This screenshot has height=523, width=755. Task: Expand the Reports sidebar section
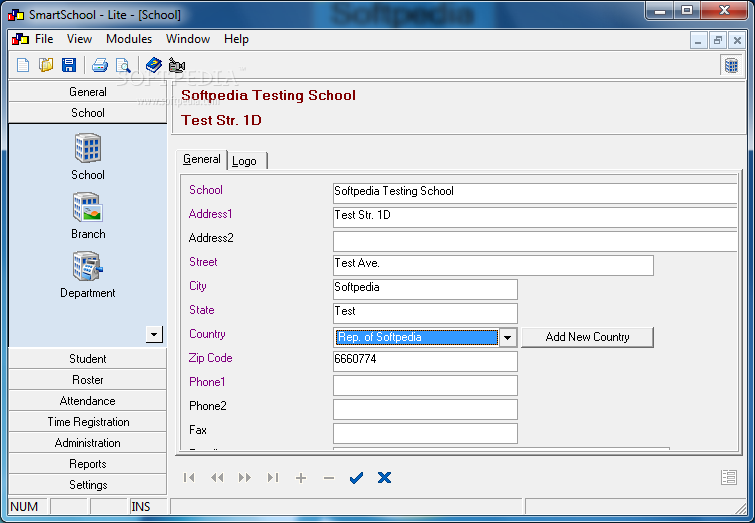(88, 464)
